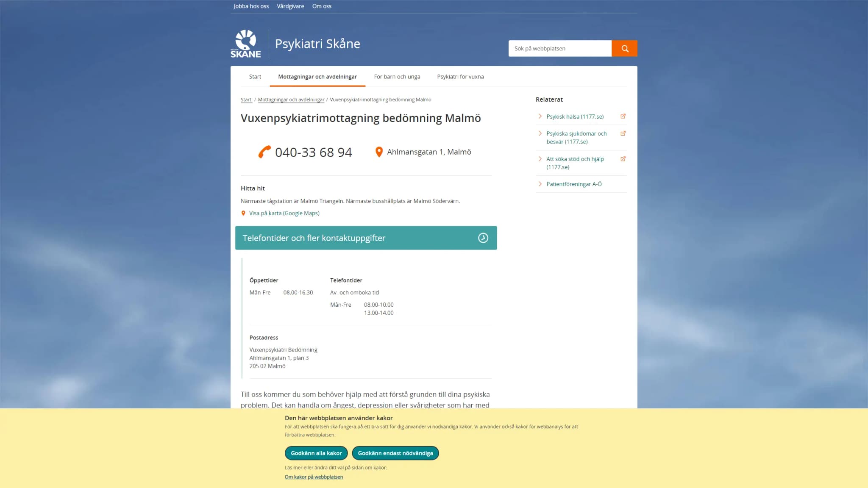Click map pin next to Visa på karta

click(243, 213)
